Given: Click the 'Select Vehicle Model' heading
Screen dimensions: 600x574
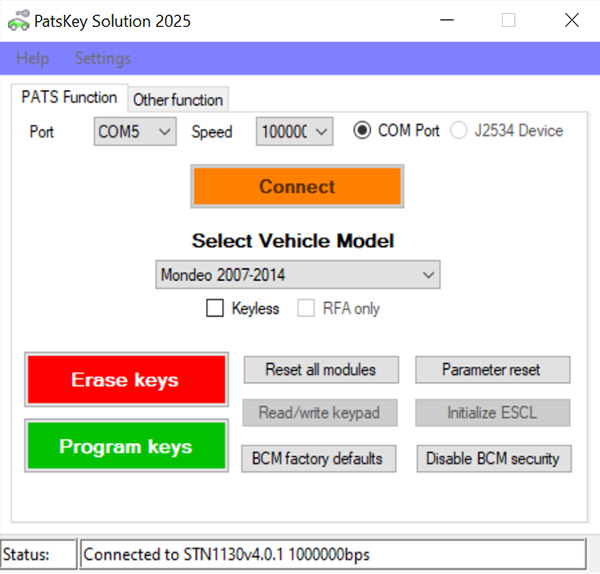Looking at the screenshot, I should 293,241.
